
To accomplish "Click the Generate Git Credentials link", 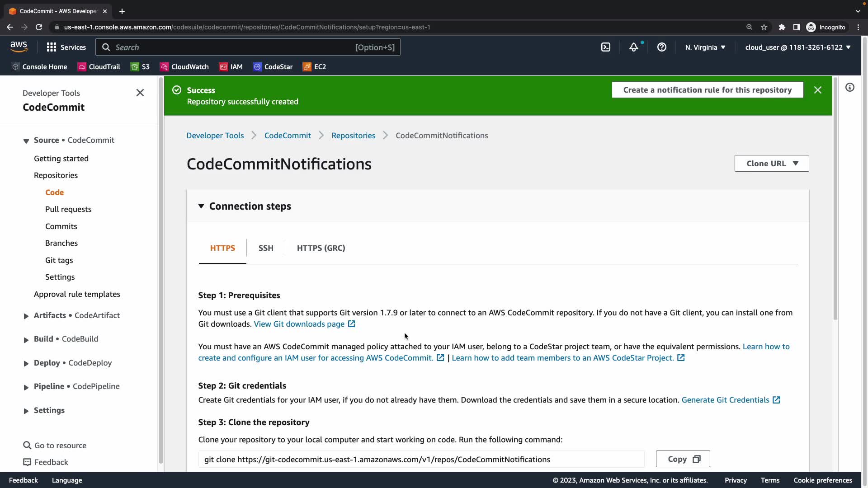I will pyautogui.click(x=725, y=400).
